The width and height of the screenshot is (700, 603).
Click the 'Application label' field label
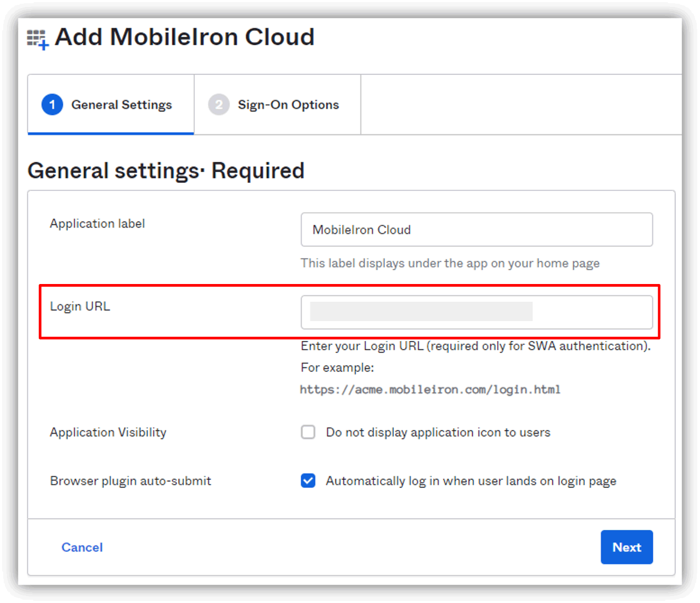[x=97, y=223]
